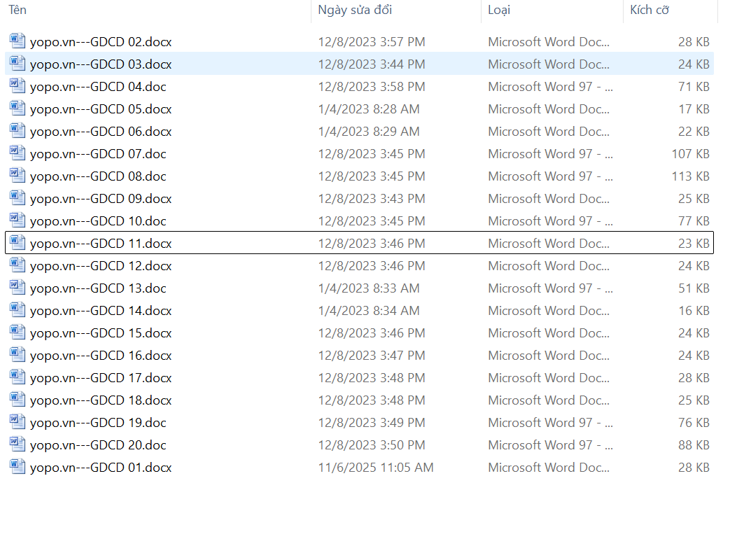
Task: Click the Loại column header
Action: pyautogui.click(x=499, y=10)
